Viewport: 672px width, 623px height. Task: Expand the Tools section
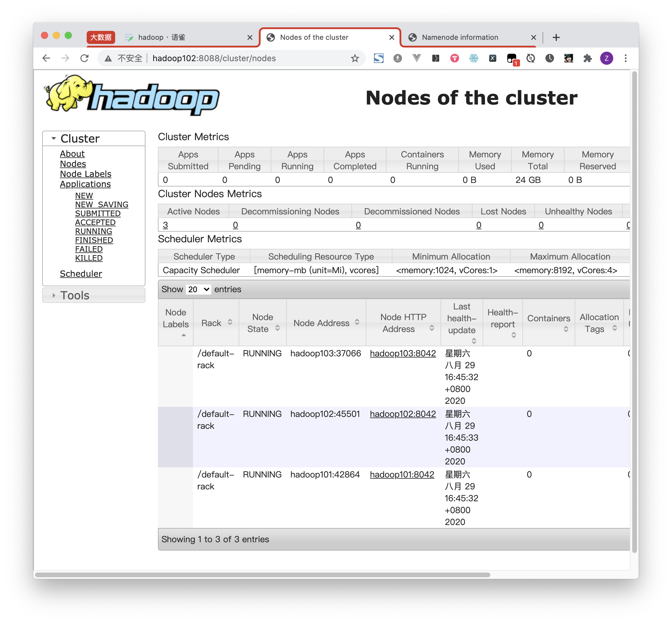click(x=75, y=295)
